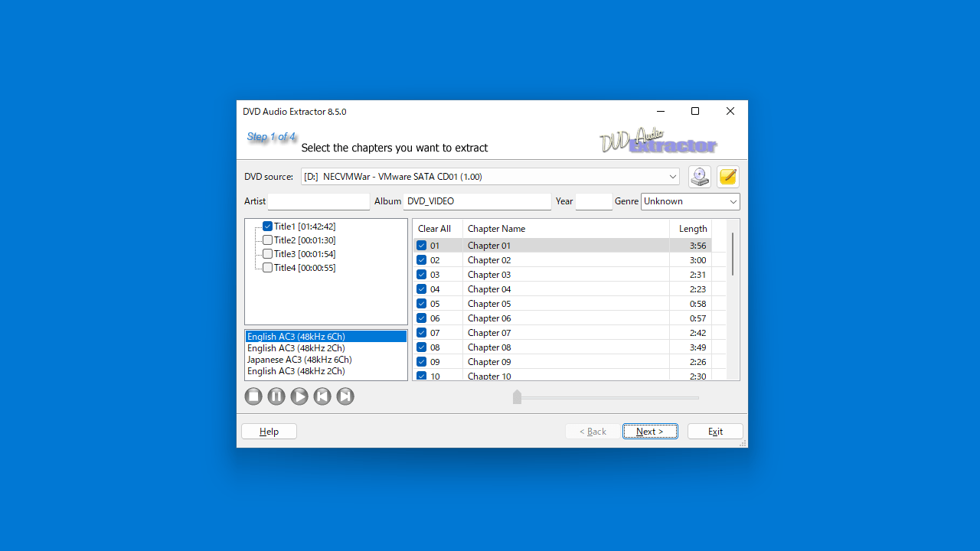Check the Title4 [00:00:55] checkbox
The width and height of the screenshot is (980, 551).
[x=267, y=268]
